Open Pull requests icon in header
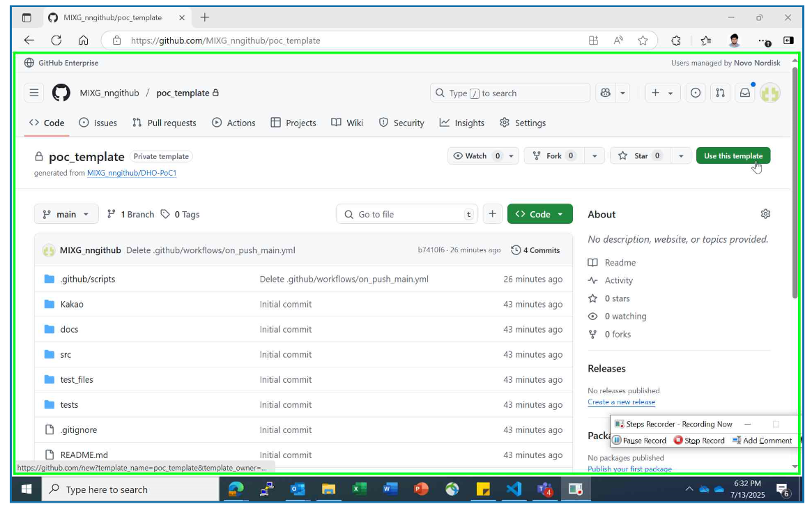Image resolution: width=812 pixels, height=511 pixels. [x=720, y=93]
